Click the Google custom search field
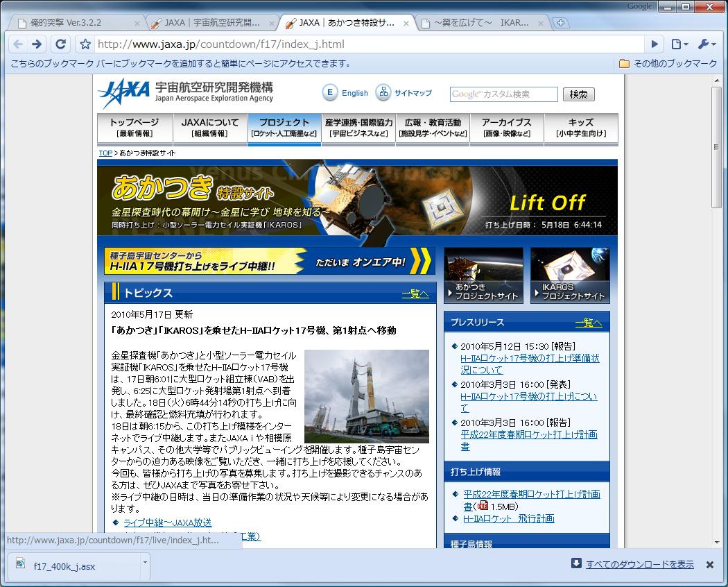The height and width of the screenshot is (587, 728). (504, 94)
